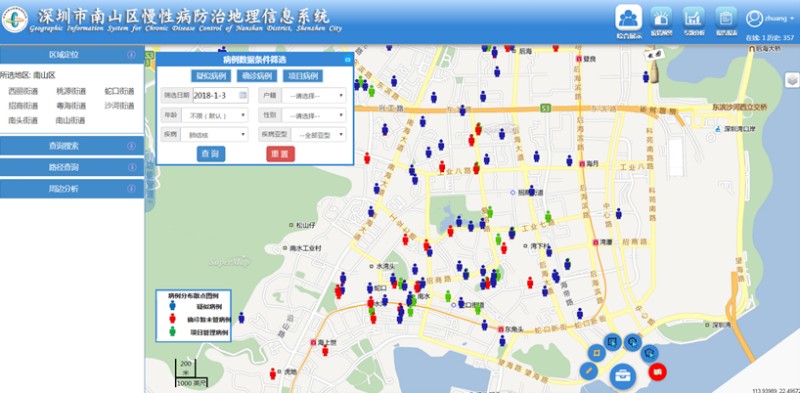Click the 筛选日期 date field 2018-1-3
Viewport: 800px width, 393px height.
click(x=220, y=95)
